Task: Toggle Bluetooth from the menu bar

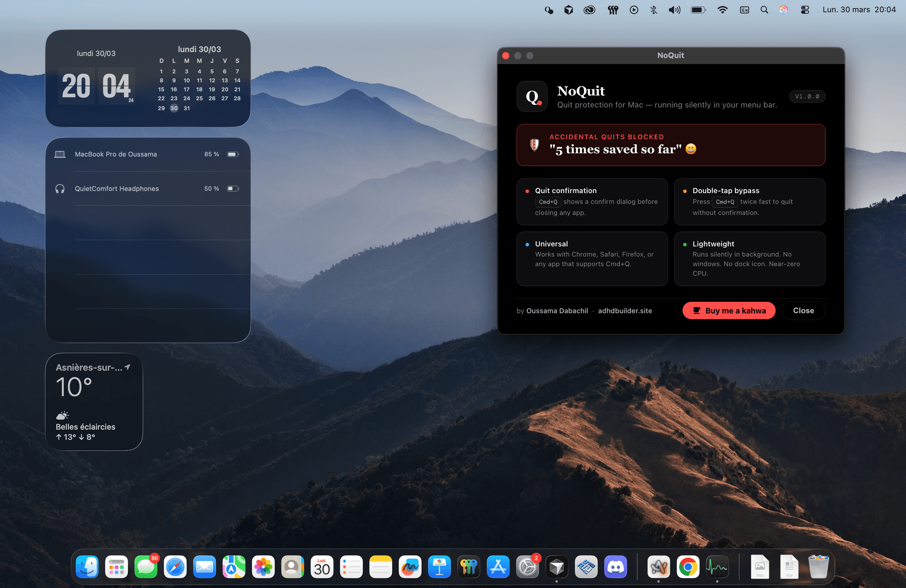Action: pyautogui.click(x=653, y=9)
